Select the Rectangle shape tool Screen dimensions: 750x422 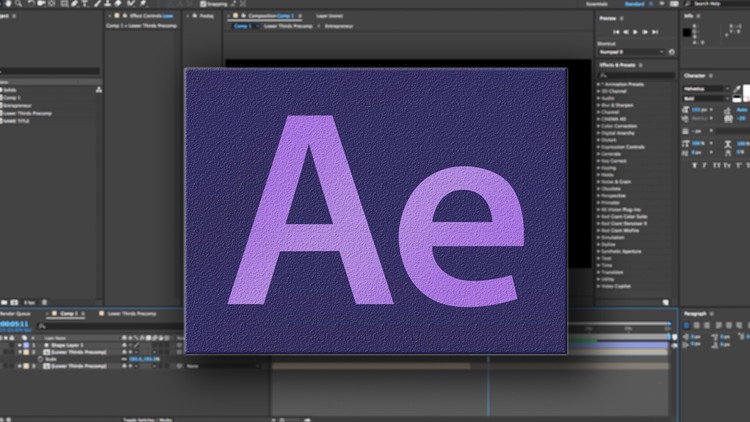tap(64, 3)
